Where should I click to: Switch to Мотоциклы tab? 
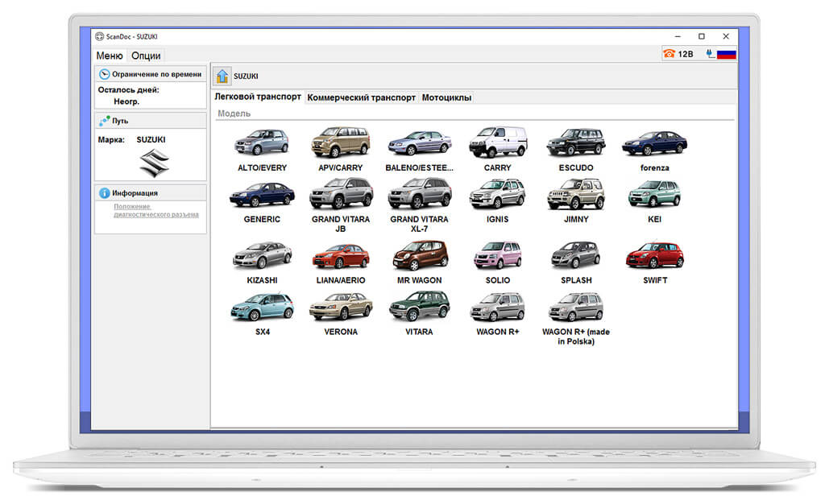tap(446, 97)
